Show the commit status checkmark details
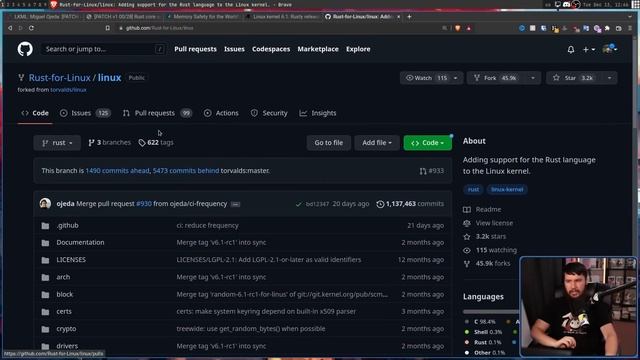Image resolution: width=640 pixels, height=360 pixels. coord(299,204)
